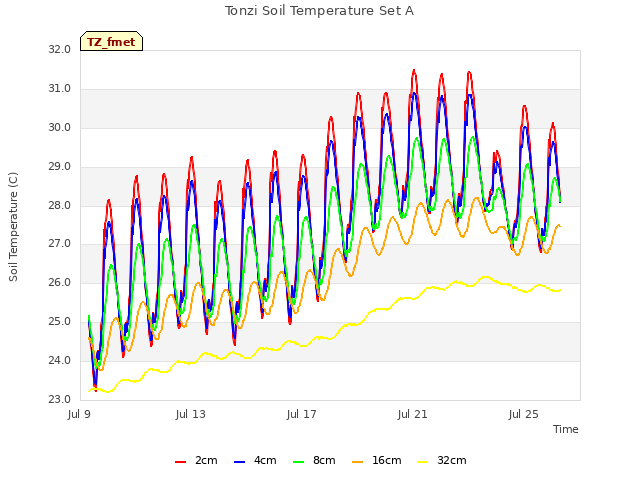Click the yellow 32cm legend swatch

[423, 462]
